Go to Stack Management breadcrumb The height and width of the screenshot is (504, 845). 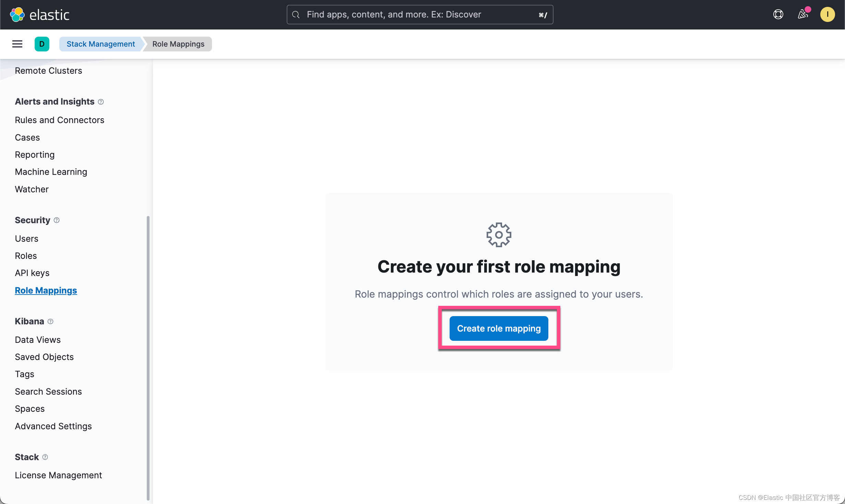click(x=100, y=44)
